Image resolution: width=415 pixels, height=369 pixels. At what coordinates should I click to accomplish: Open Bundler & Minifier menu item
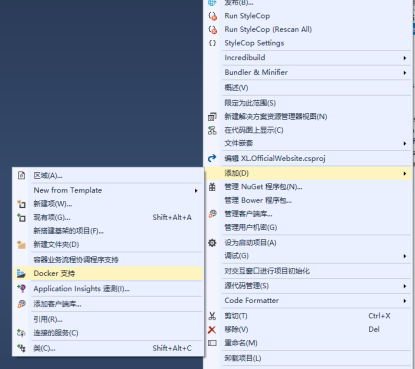point(256,72)
